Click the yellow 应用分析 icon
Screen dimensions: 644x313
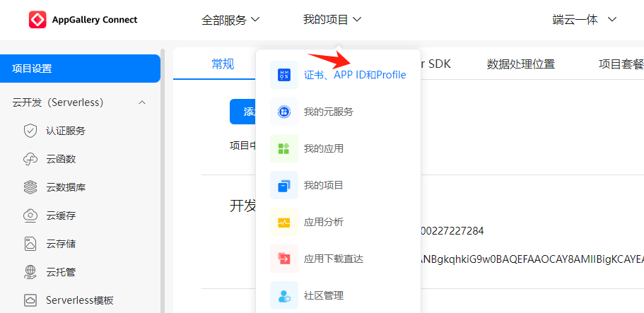[x=284, y=222]
